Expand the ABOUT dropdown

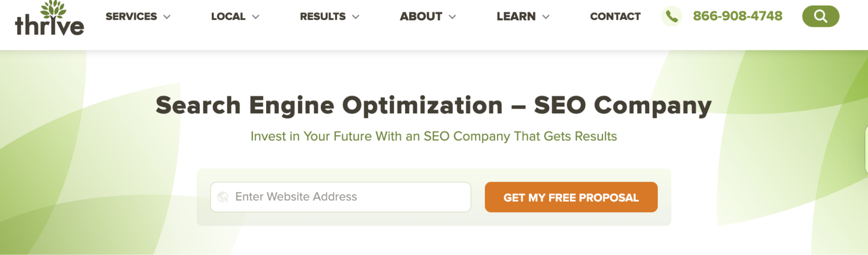(x=420, y=17)
